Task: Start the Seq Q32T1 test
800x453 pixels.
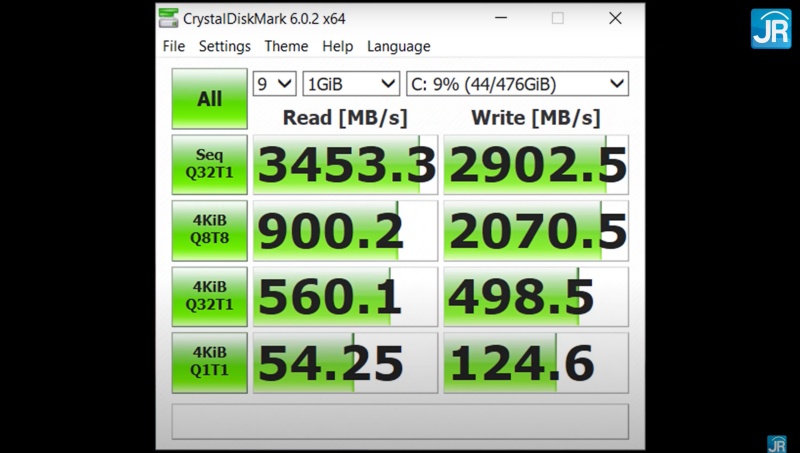Action: pos(209,164)
